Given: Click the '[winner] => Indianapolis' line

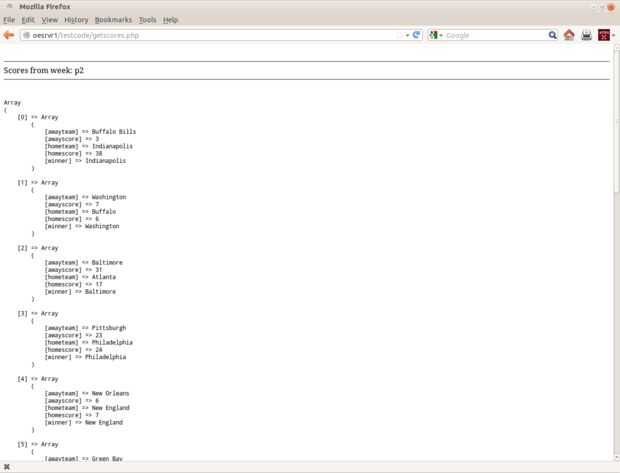Looking at the screenshot, I should tap(85, 161).
